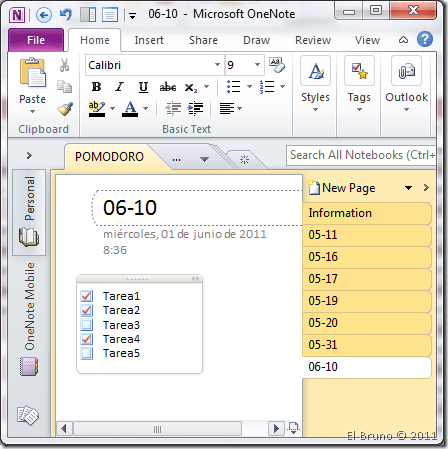Viewport: 448px width, 449px height.
Task: Activate the Format Painter brush
Action: pyautogui.click(x=65, y=108)
